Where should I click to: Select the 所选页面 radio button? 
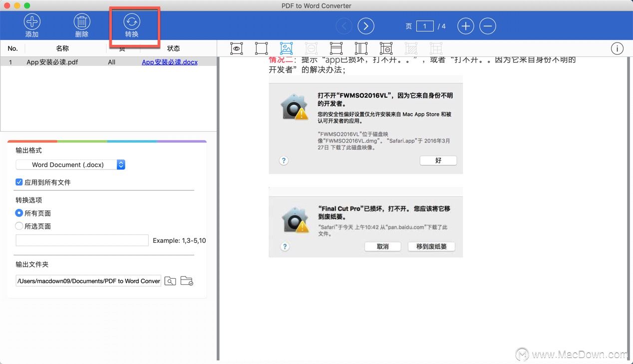[19, 226]
